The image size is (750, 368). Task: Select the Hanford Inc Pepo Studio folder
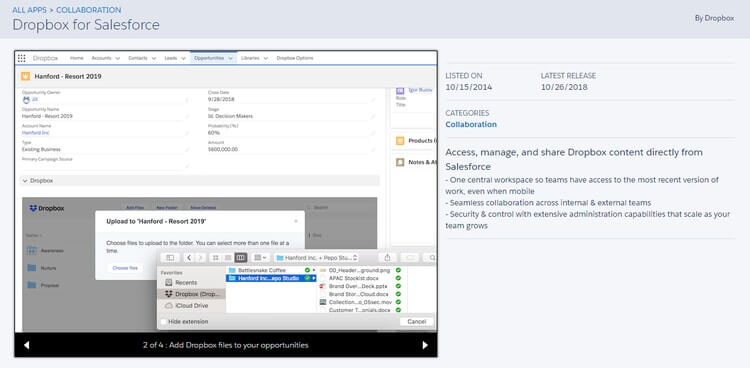click(271, 278)
